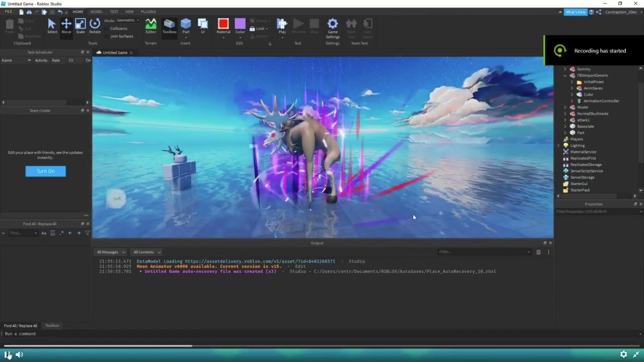Screen dimensions: 644x362
Task: Open the Output panel options menu
Action: click(x=548, y=252)
